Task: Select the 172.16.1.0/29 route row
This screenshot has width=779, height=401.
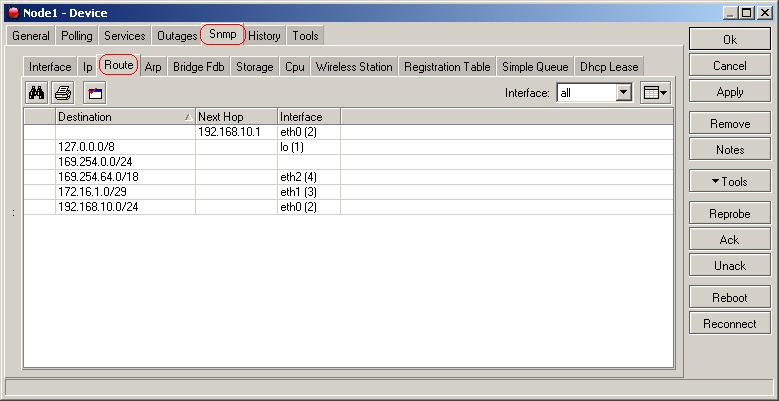Action: click(x=348, y=192)
